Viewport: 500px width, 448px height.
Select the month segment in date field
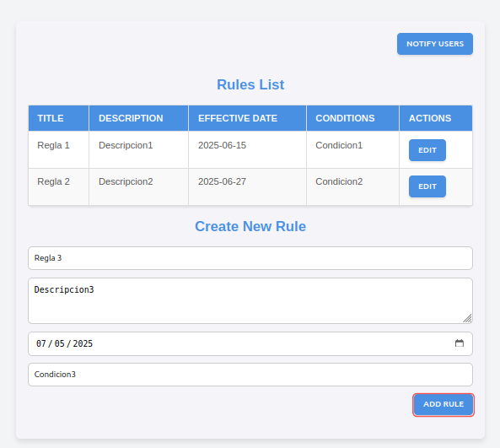pyautogui.click(x=41, y=343)
